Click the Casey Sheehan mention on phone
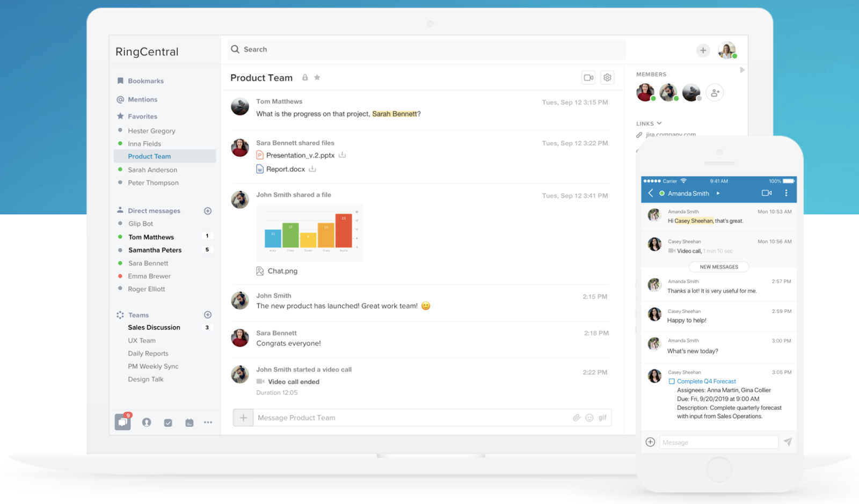This screenshot has width=859, height=504. click(x=694, y=221)
